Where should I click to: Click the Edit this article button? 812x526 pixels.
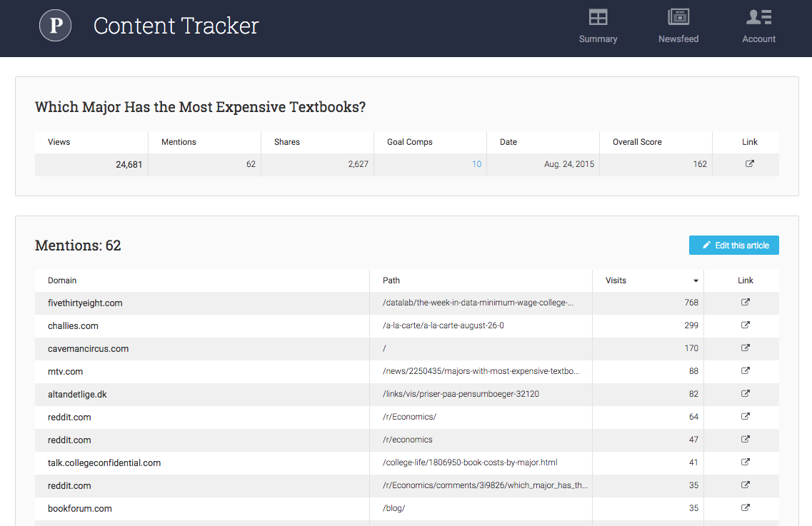click(x=734, y=245)
